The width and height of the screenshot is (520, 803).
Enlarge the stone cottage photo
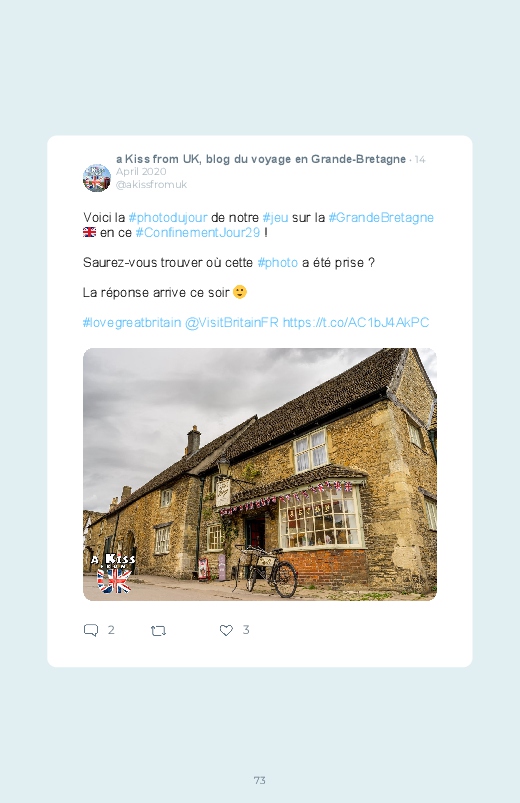pyautogui.click(x=260, y=474)
